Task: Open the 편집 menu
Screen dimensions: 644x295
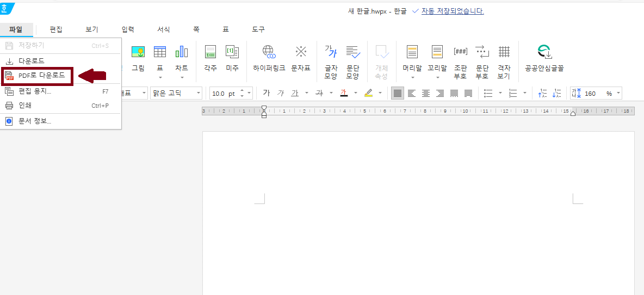Action: (56, 29)
